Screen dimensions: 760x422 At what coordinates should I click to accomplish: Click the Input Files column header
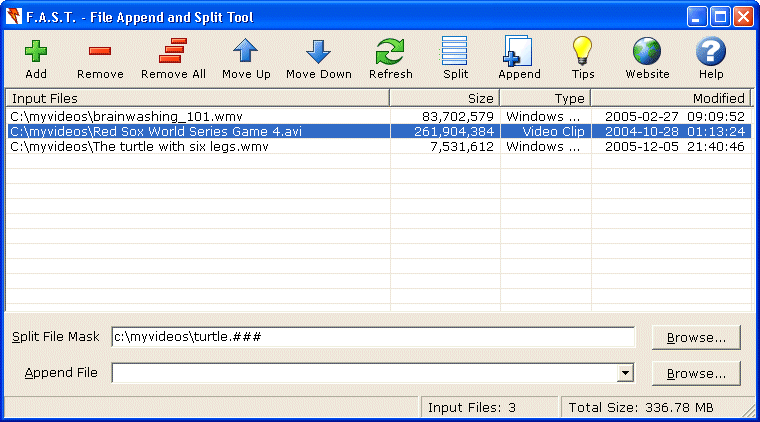[198, 98]
